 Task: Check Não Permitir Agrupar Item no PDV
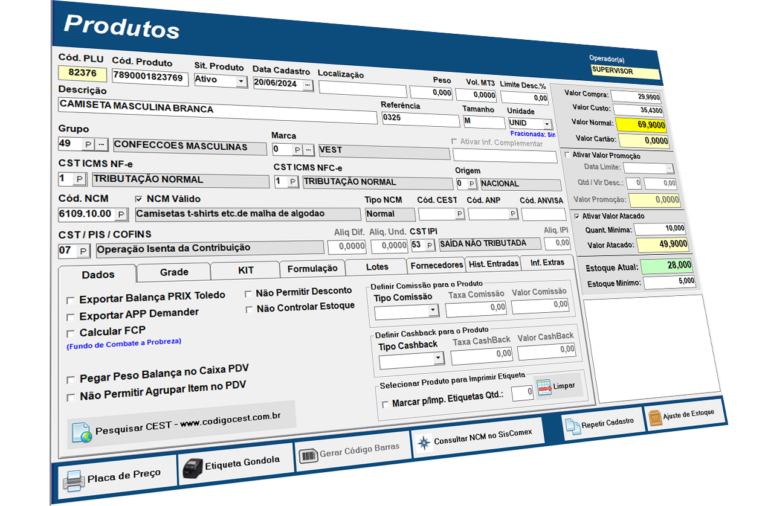(71, 397)
